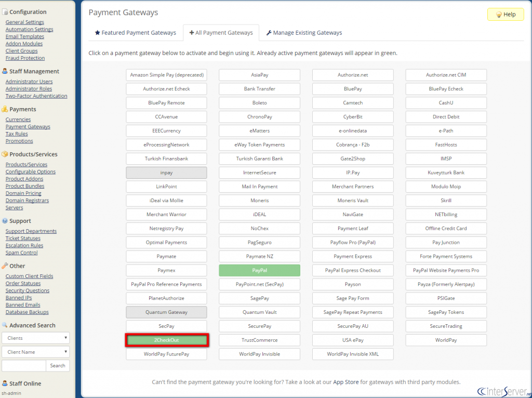Click the Payments coins icon
Image resolution: width=532 pixels, height=398 pixels.
pyautogui.click(x=5, y=109)
